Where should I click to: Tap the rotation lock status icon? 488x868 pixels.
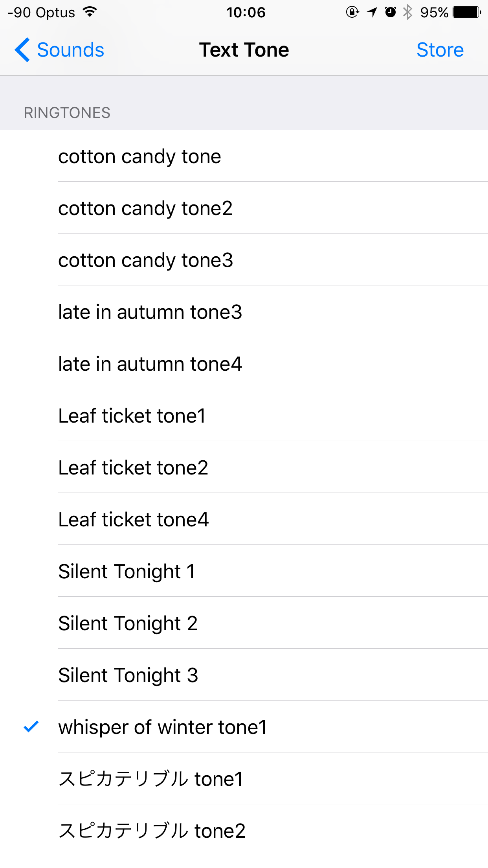[352, 12]
